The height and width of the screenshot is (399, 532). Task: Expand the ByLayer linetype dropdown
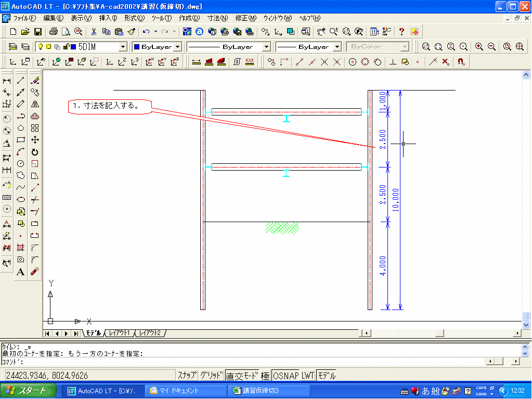(267, 46)
